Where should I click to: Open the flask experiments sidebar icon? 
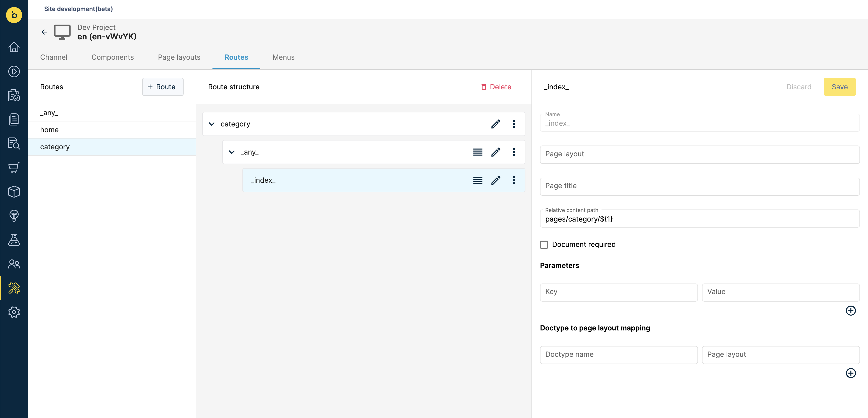click(x=14, y=240)
